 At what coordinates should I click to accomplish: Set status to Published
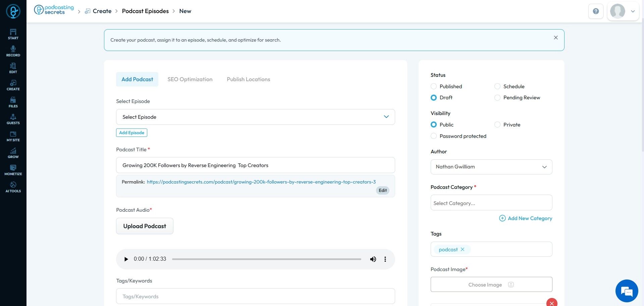(434, 86)
